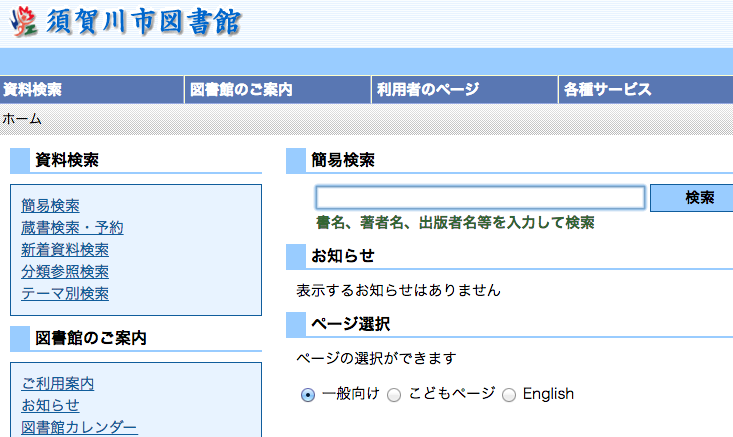Open the 分類参照検索 link
Screen dimensions: 733x437
coord(65,272)
